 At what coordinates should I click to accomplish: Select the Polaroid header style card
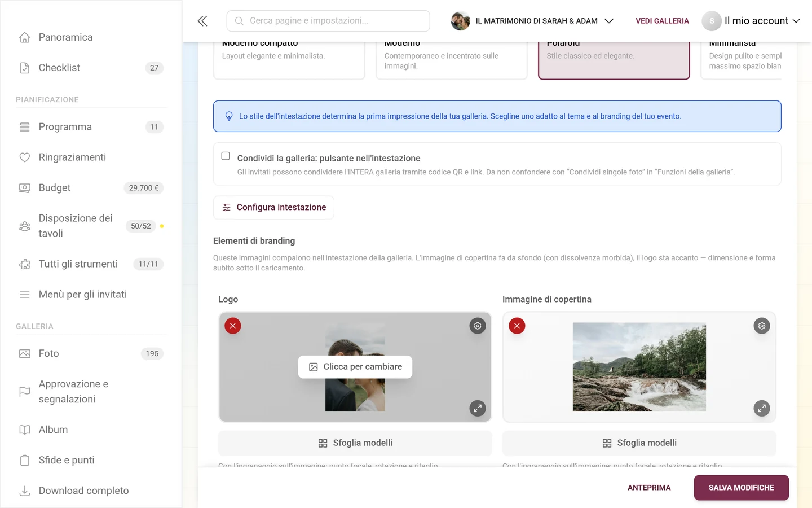[x=614, y=60]
